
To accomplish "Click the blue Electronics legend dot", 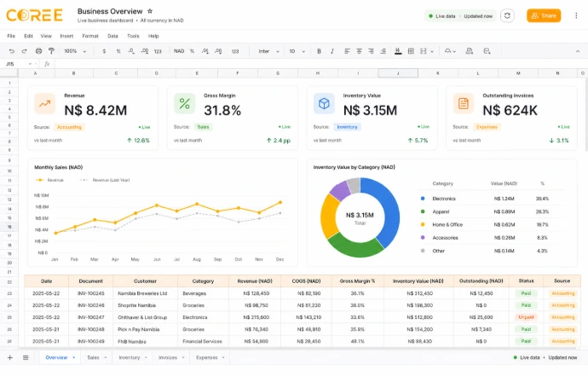I will point(423,199).
